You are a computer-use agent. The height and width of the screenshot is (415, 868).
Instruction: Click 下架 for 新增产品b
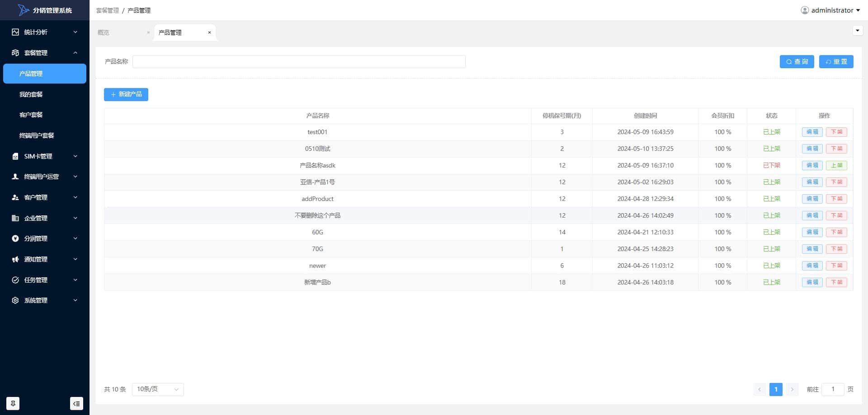pos(836,282)
